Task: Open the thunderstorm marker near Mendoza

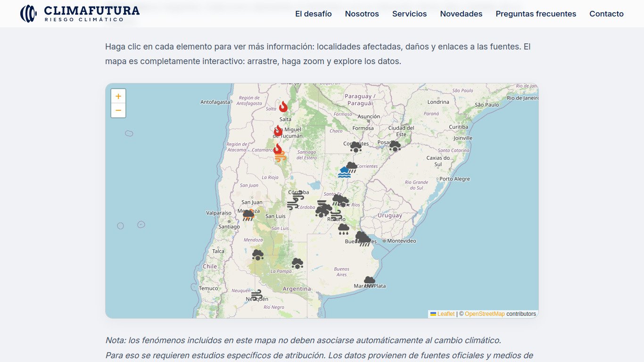Action: click(x=248, y=215)
